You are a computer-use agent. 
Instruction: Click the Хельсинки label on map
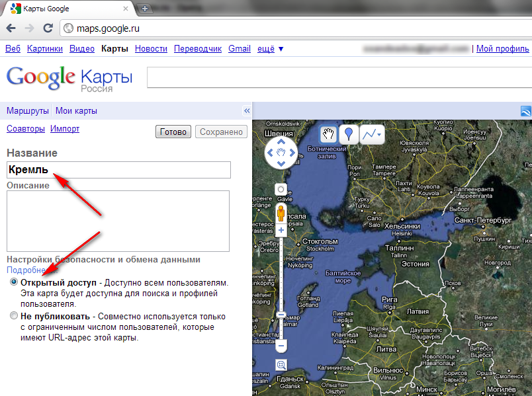[402, 226]
